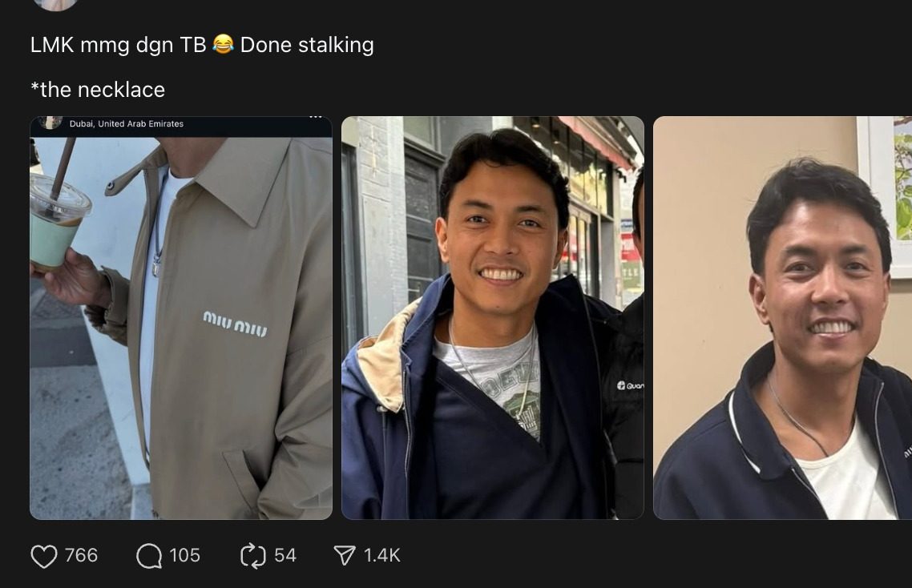Viewport: 912px width, 588px height.
Task: Open the poster's profile avatar at top
Action: tap(55, 4)
